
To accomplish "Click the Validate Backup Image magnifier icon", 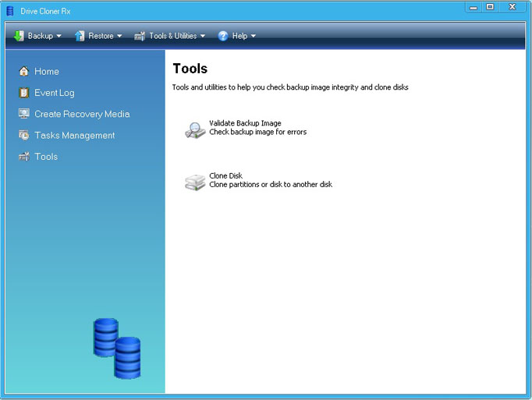I will [x=195, y=130].
